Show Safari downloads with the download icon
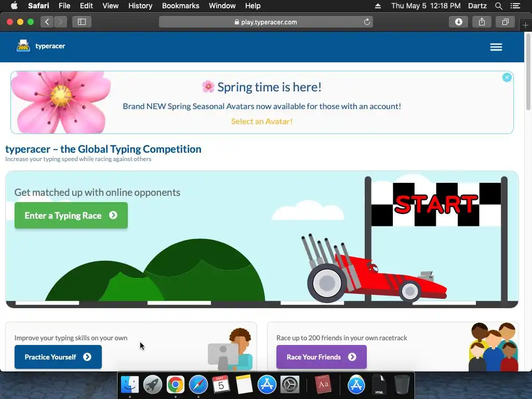Screen dimensions: 532x399 458,22
